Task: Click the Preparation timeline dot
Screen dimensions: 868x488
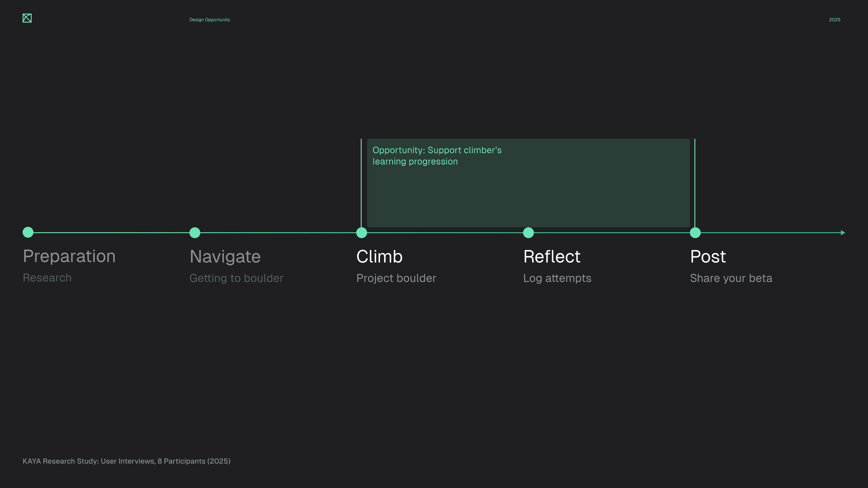Action: 28,232
